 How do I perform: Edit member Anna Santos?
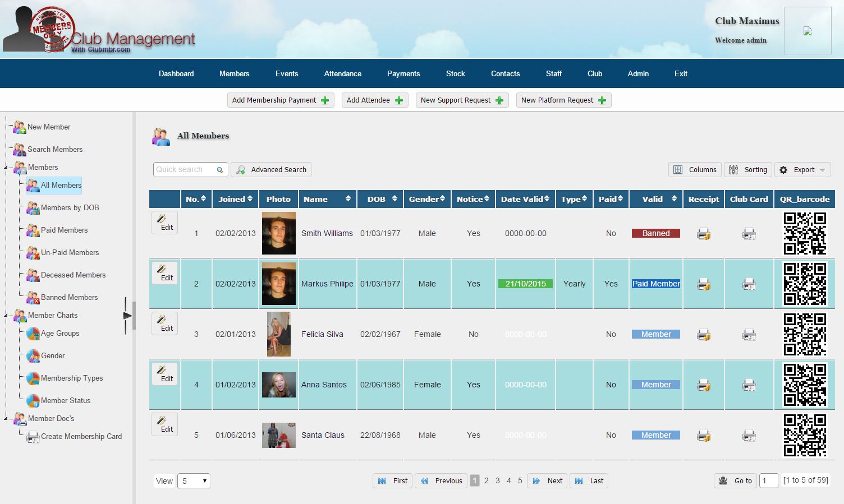click(x=165, y=374)
